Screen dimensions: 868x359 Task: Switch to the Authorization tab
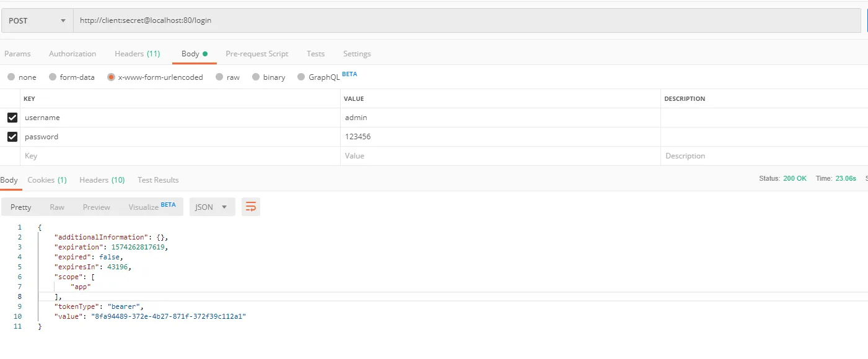click(x=72, y=54)
